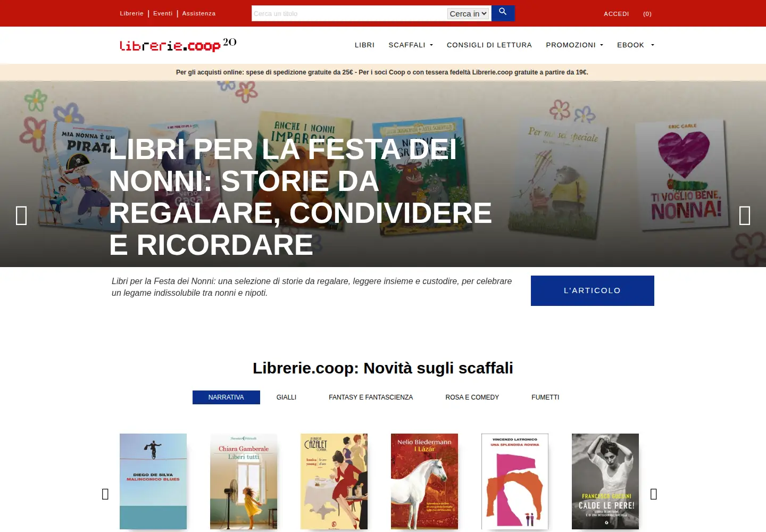
Task: Switch to Fantasy e Fantascienza tab
Action: (x=371, y=397)
